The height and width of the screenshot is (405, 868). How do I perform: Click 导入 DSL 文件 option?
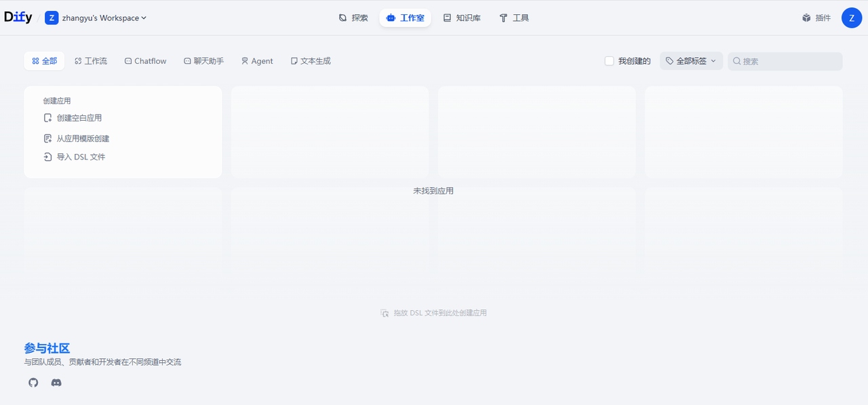point(81,157)
